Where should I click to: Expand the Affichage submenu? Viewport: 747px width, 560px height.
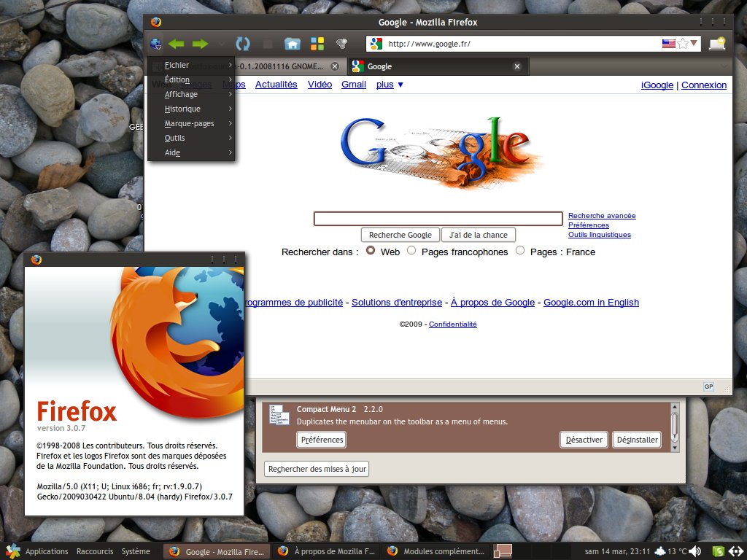pyautogui.click(x=191, y=94)
